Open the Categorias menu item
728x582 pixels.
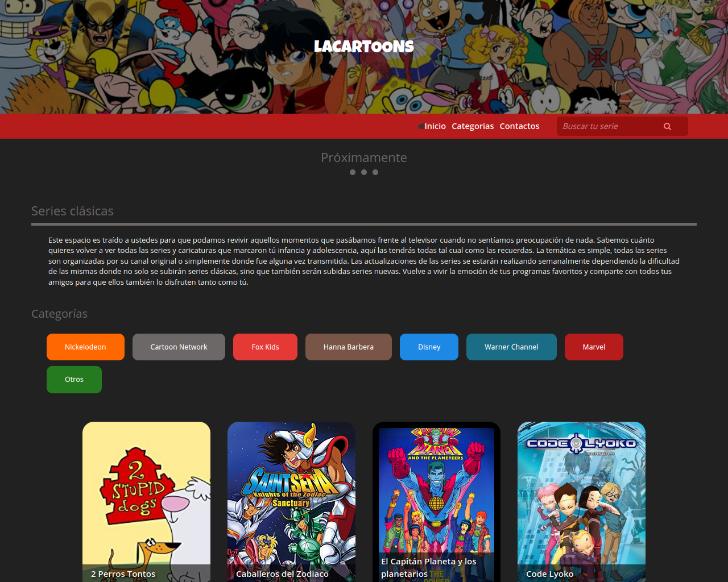click(473, 126)
